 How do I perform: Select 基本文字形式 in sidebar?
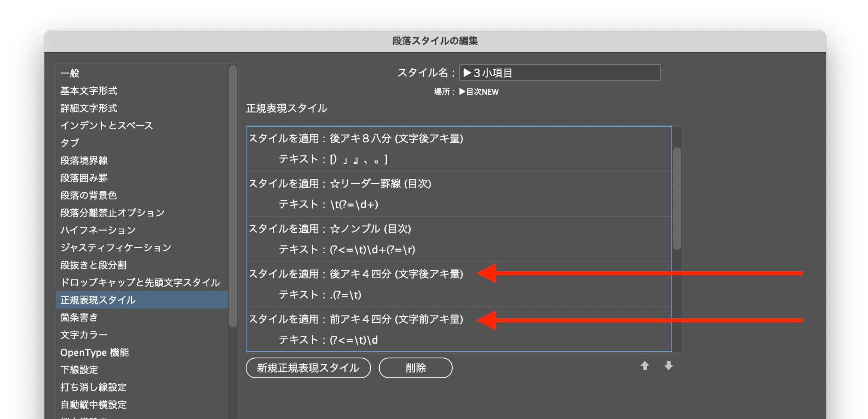(89, 91)
